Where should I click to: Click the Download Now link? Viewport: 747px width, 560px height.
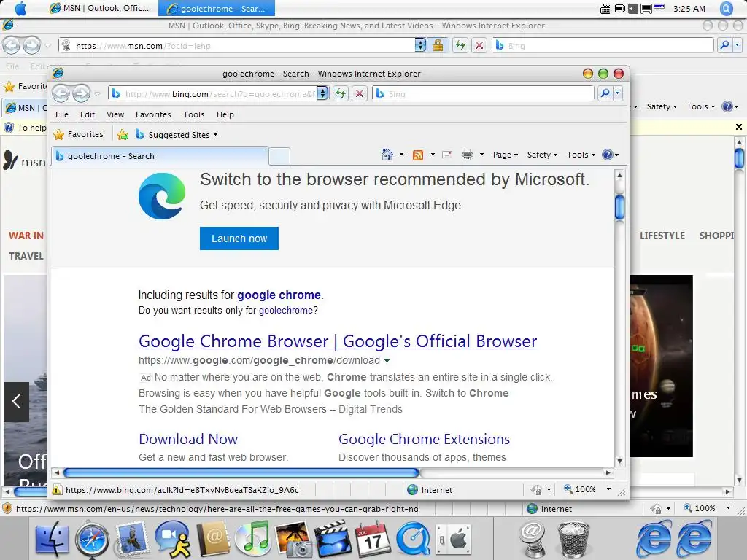pyautogui.click(x=188, y=439)
